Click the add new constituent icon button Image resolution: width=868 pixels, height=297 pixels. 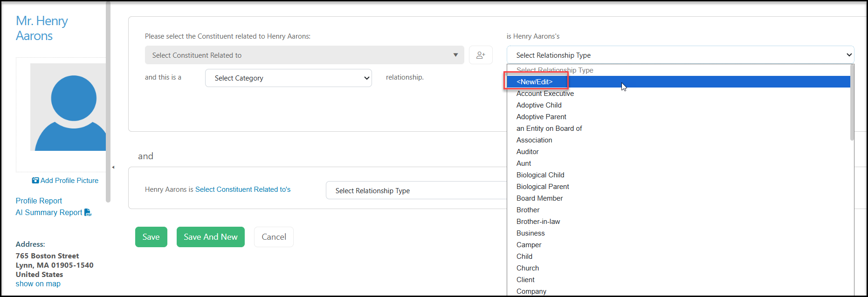coord(481,55)
